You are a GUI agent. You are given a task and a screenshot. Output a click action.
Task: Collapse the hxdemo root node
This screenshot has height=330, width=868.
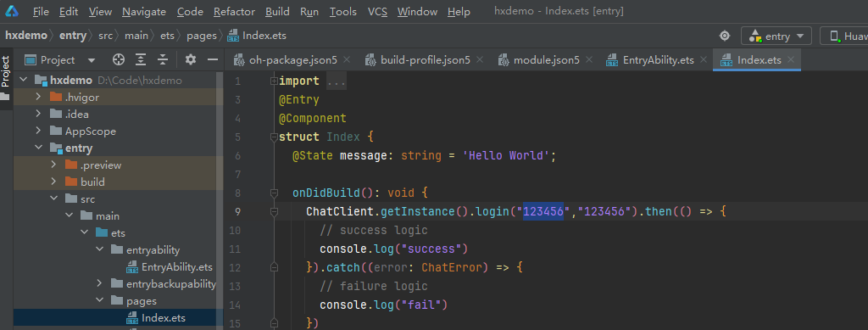(23, 81)
